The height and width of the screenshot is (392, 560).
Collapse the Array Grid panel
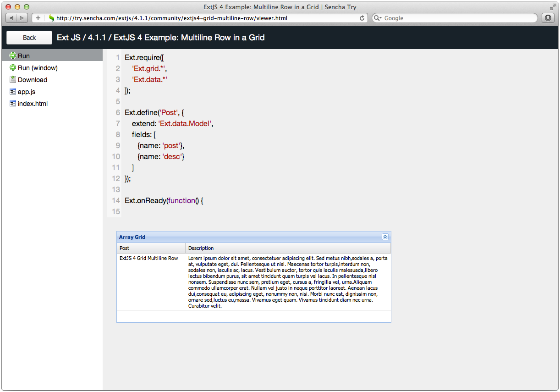click(385, 237)
